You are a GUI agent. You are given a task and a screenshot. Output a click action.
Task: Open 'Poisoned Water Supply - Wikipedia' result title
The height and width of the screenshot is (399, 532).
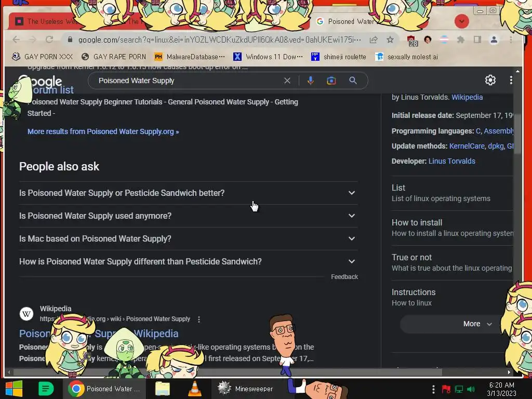click(x=98, y=334)
